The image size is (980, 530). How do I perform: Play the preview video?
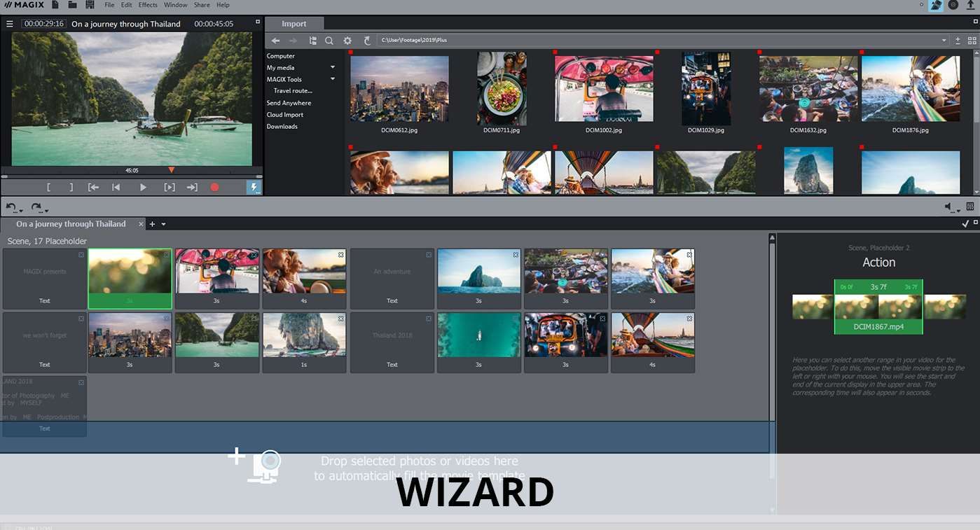[143, 188]
